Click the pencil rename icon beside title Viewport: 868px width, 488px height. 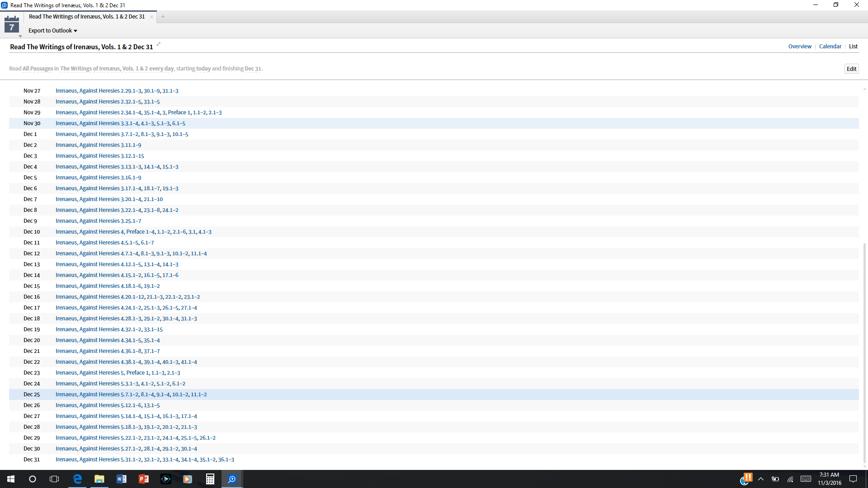[x=159, y=44]
